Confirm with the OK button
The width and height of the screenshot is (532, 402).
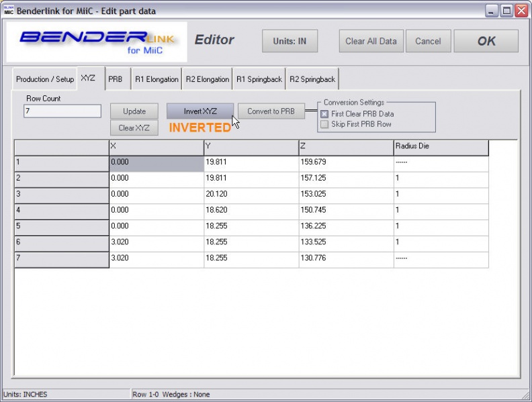[x=486, y=41]
